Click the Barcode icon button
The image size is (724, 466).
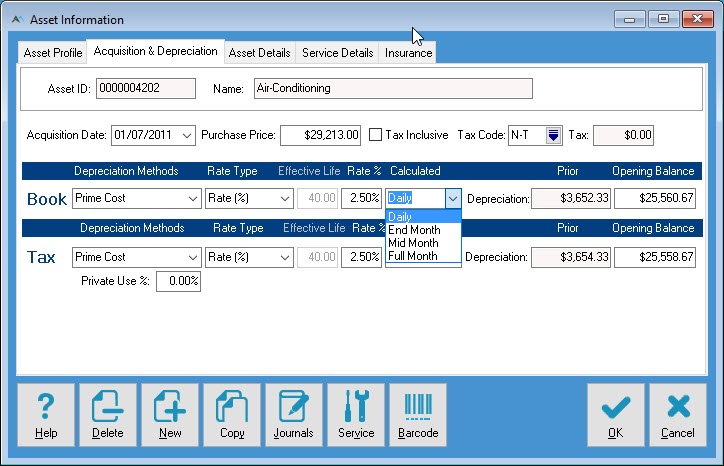pos(418,415)
